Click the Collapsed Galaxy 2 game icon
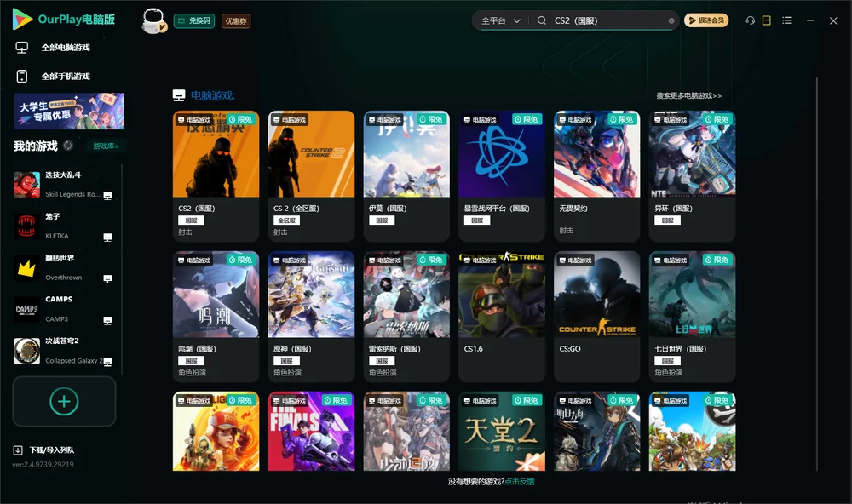Viewport: 852px width, 504px height. point(26,351)
